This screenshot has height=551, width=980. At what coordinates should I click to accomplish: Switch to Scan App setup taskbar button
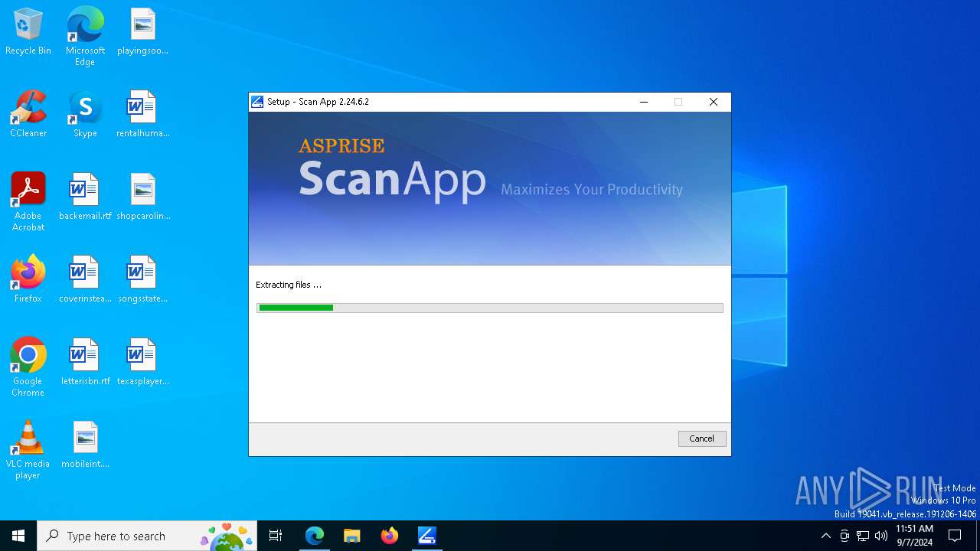(426, 536)
